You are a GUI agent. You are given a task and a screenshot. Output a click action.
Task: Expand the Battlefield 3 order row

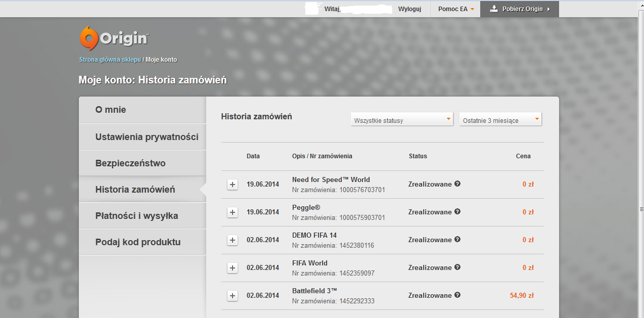[233, 296]
